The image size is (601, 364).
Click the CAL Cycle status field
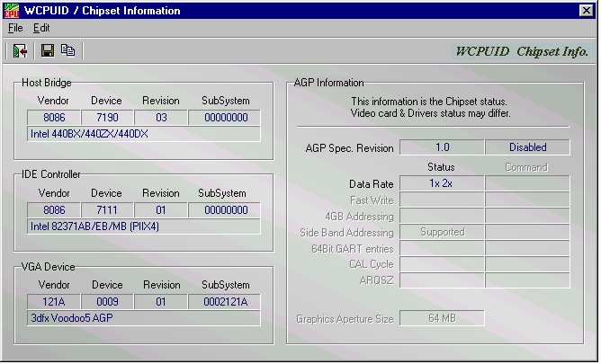coord(442,264)
